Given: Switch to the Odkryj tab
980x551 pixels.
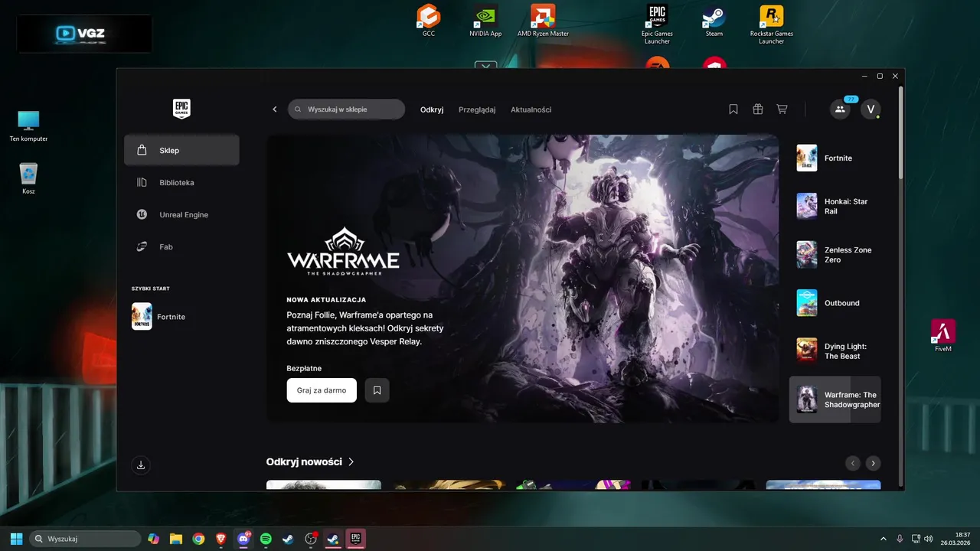Looking at the screenshot, I should click(432, 109).
